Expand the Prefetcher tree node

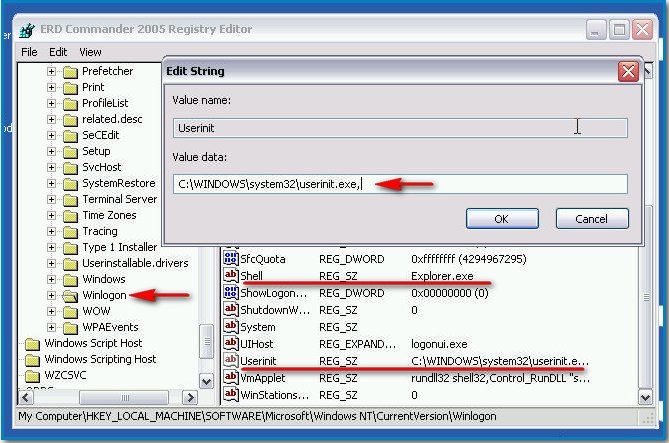(51, 71)
